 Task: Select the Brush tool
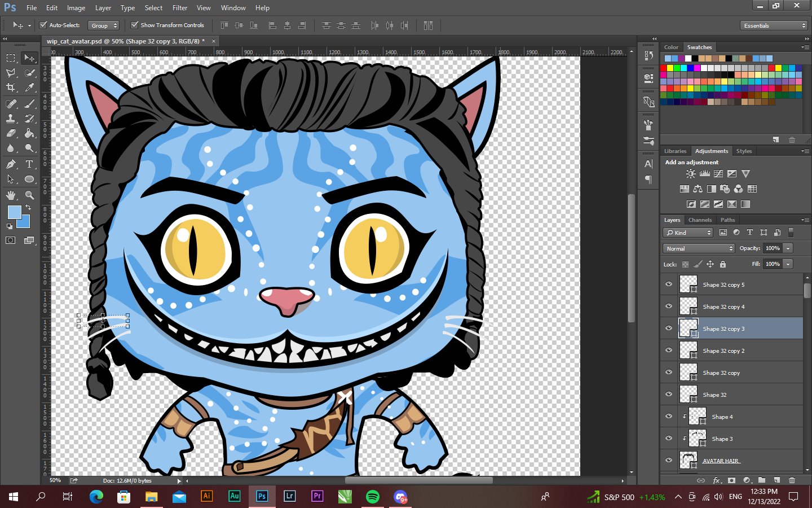click(x=29, y=104)
